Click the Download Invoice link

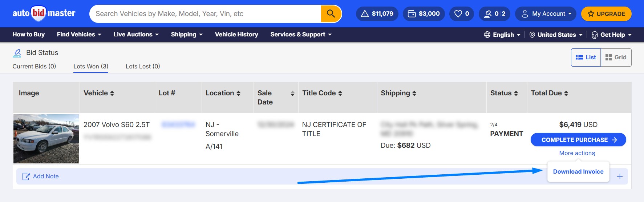pyautogui.click(x=578, y=172)
